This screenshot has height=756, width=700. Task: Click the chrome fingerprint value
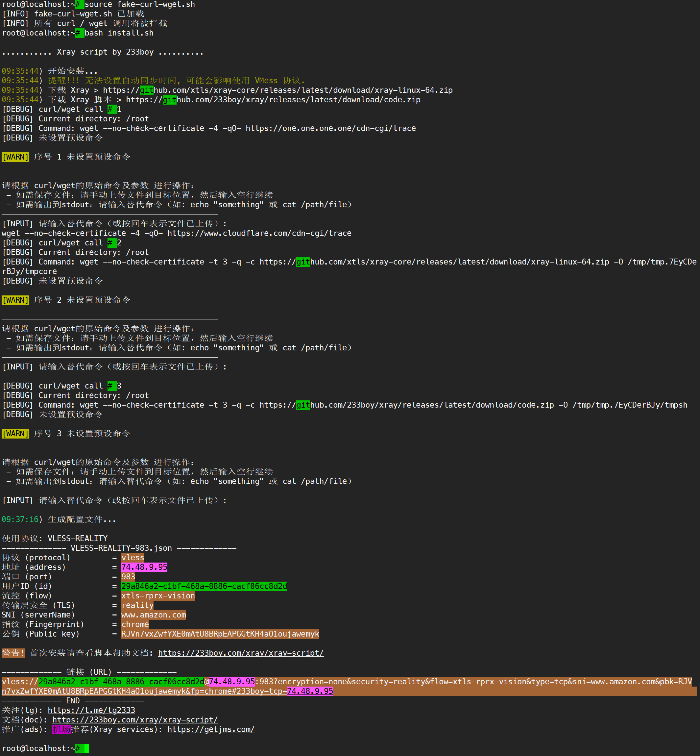[x=135, y=624]
